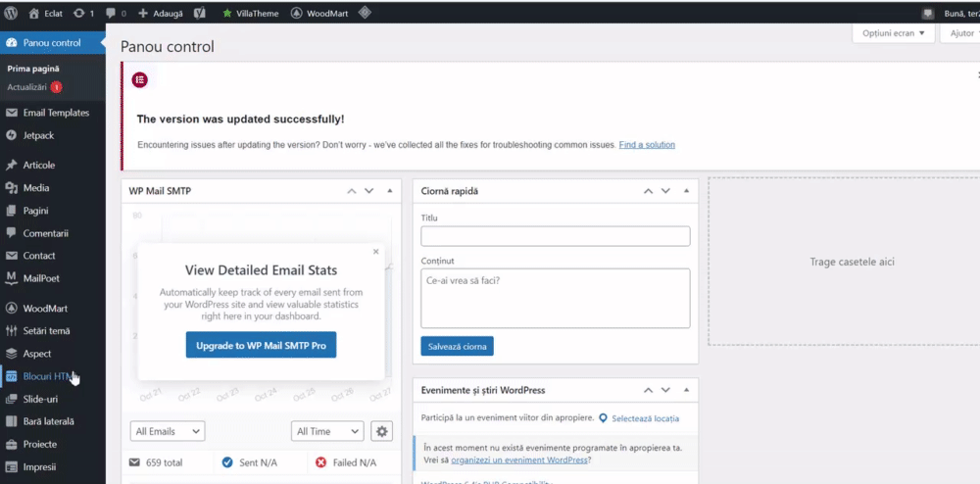Click Selectează locația link
The image size is (980, 484).
coord(645,418)
